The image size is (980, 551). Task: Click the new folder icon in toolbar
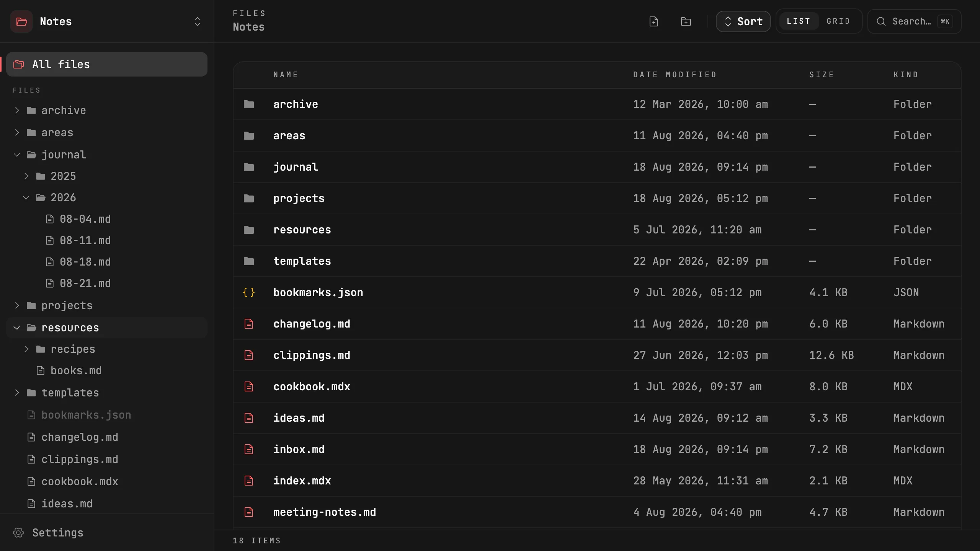click(x=686, y=21)
